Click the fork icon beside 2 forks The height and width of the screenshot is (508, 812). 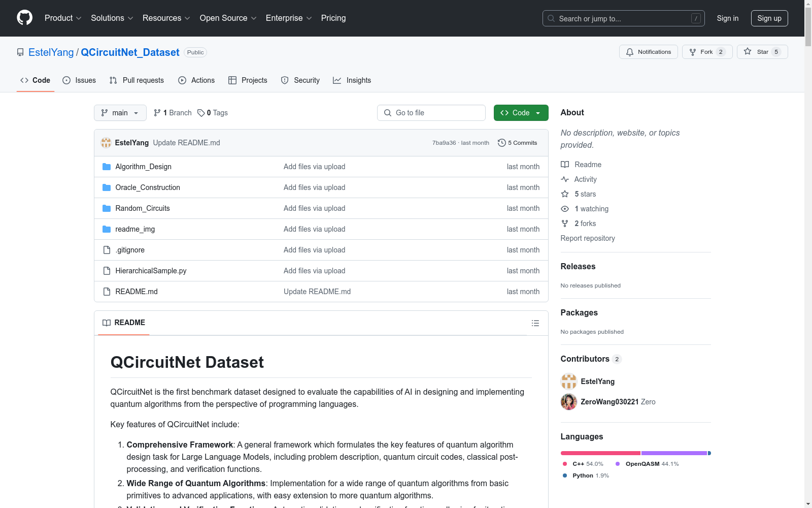click(x=565, y=224)
